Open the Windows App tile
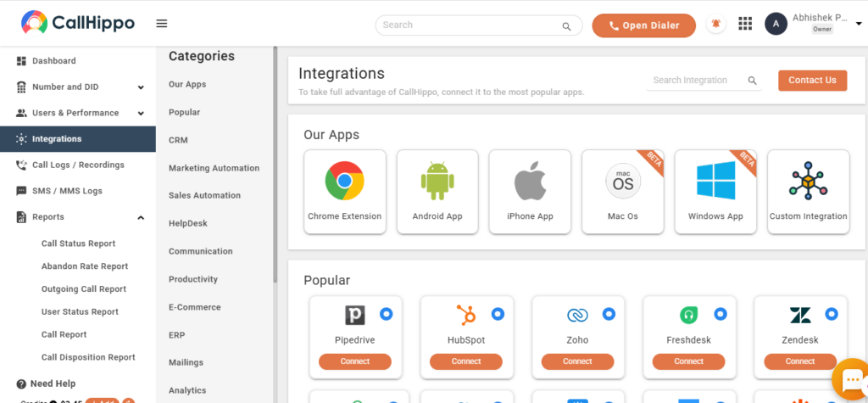This screenshot has width=868, height=403. tap(715, 191)
